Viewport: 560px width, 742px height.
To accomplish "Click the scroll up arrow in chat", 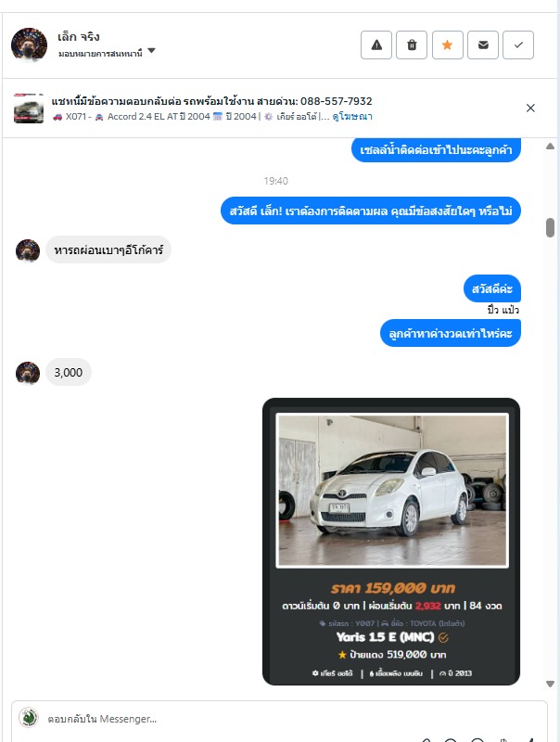I will (550, 147).
